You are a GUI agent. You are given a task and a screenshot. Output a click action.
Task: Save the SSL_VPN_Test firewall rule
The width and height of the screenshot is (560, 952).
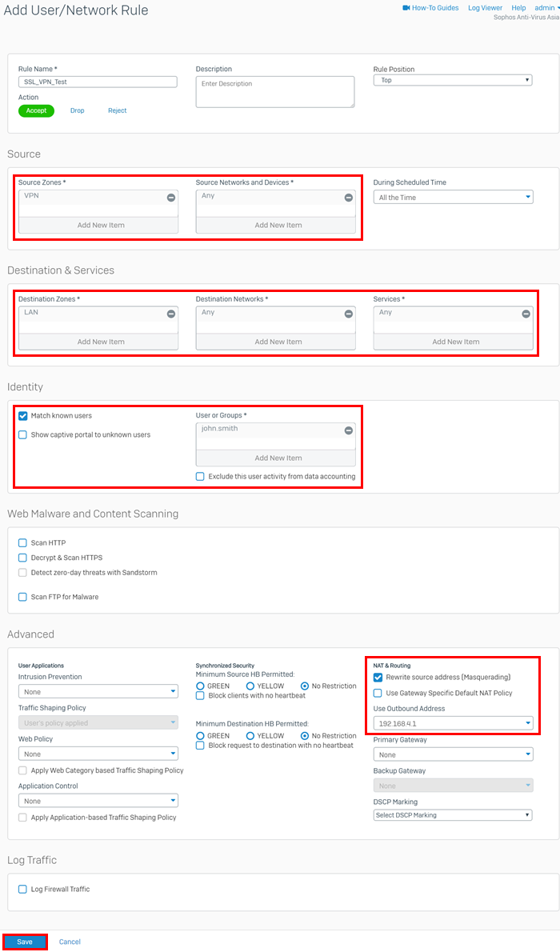point(25,942)
